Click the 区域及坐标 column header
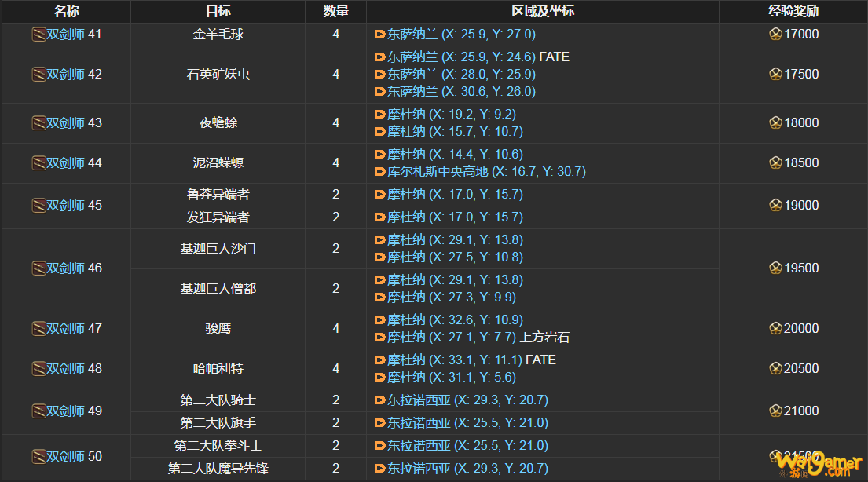Viewport: 868px width, 482px height. (543, 11)
